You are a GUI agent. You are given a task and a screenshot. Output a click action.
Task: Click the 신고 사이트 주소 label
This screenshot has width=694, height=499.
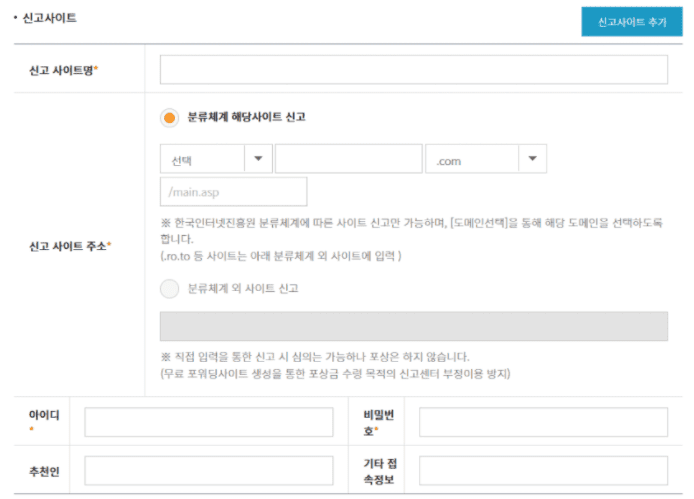[70, 246]
